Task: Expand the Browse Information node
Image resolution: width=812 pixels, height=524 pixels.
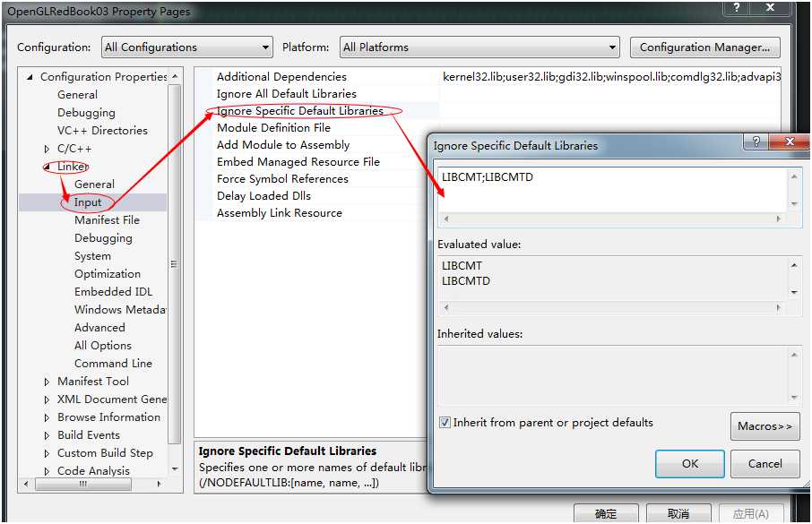Action: 48,417
